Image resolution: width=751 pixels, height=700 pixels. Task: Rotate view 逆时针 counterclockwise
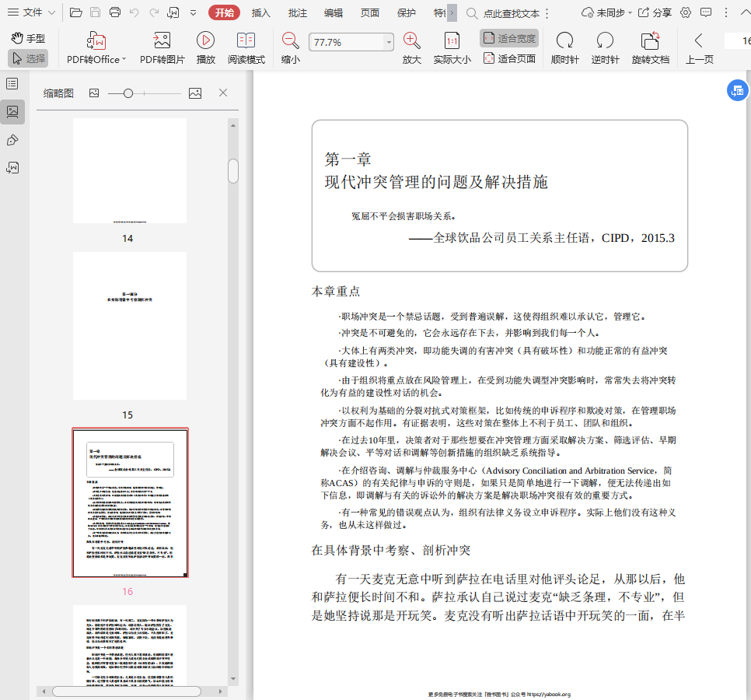(x=605, y=47)
